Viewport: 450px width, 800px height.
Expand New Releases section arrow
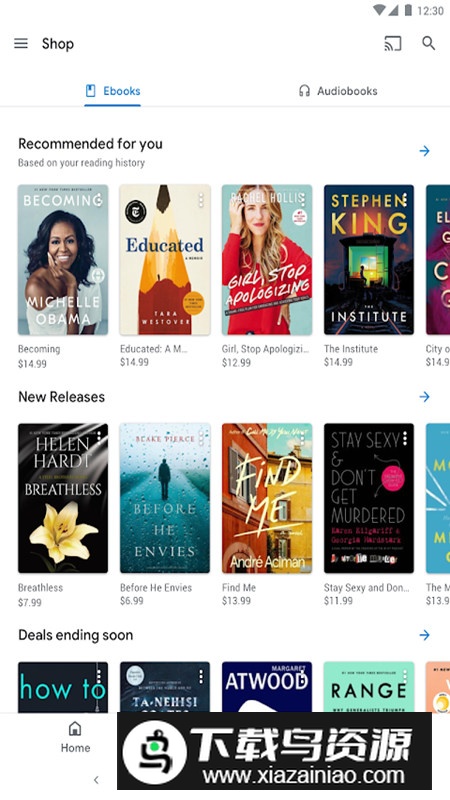[424, 396]
